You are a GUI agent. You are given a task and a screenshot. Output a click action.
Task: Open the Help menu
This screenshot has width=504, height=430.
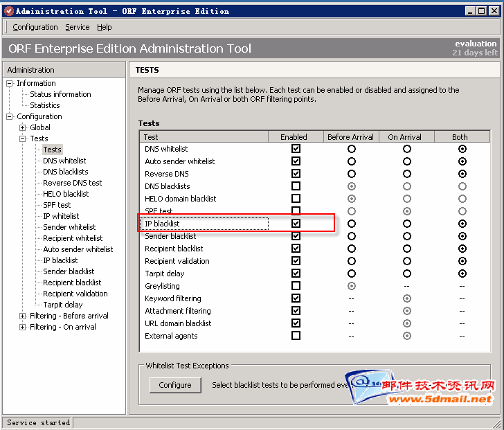coord(105,27)
